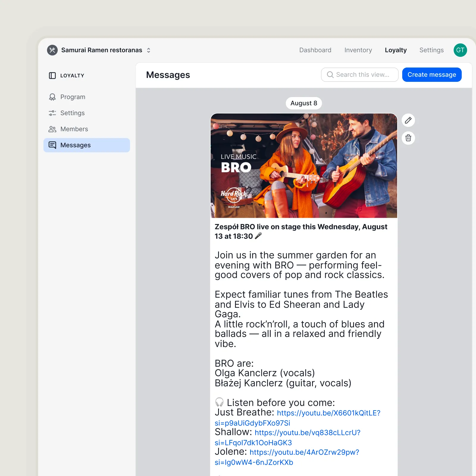
Task: Select Messages in the sidebar
Action: coord(87,145)
